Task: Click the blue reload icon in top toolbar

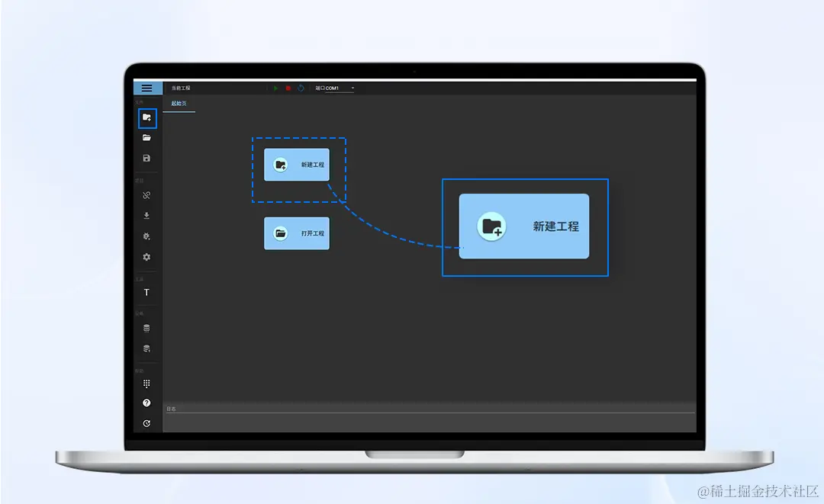Action: (x=301, y=88)
